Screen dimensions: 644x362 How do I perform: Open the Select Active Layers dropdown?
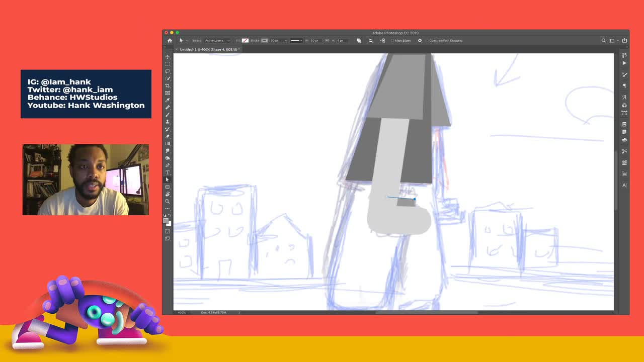point(217,40)
